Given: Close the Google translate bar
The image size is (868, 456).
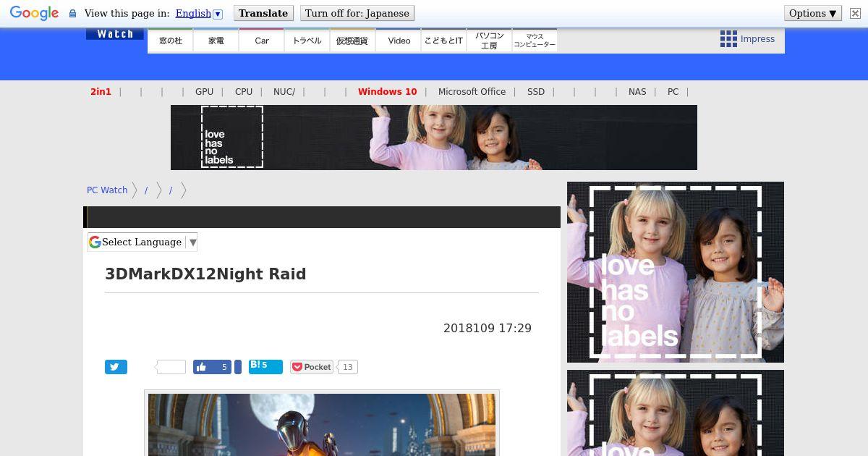Looking at the screenshot, I should pos(855,13).
